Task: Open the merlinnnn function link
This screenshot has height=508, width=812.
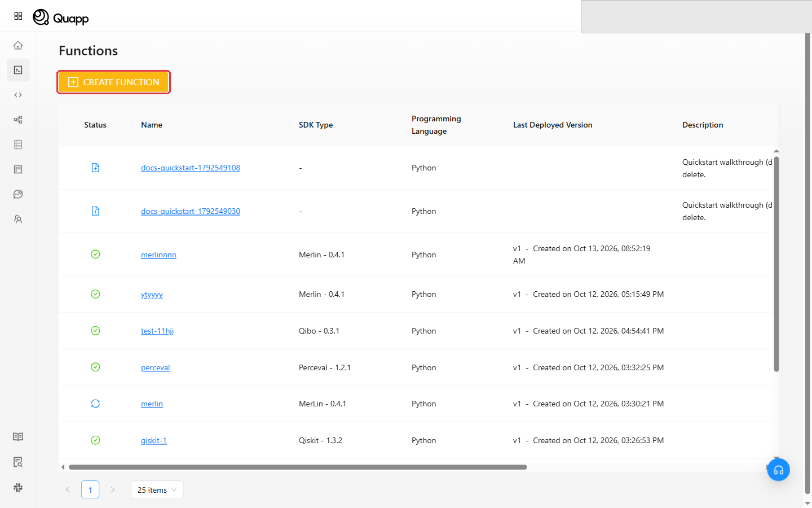Action: click(158, 255)
